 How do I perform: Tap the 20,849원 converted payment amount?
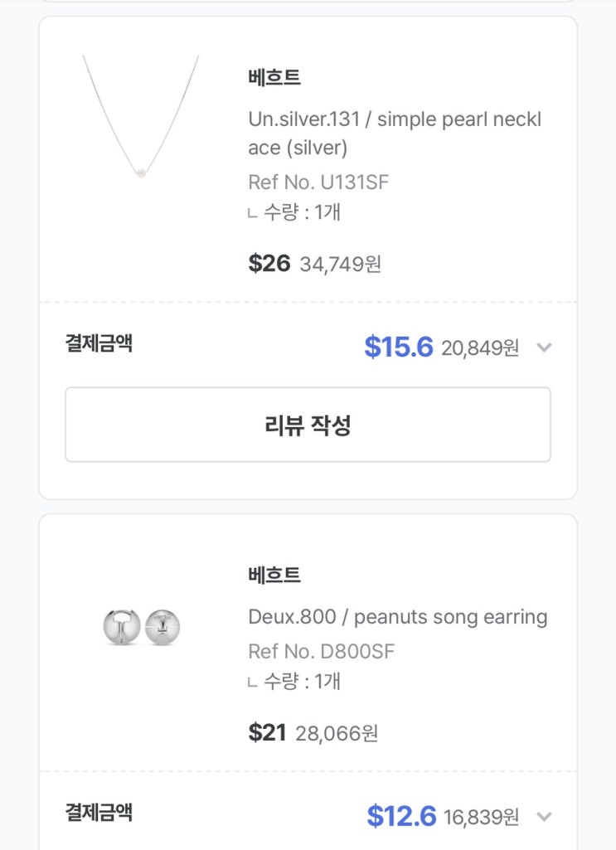[480, 348]
